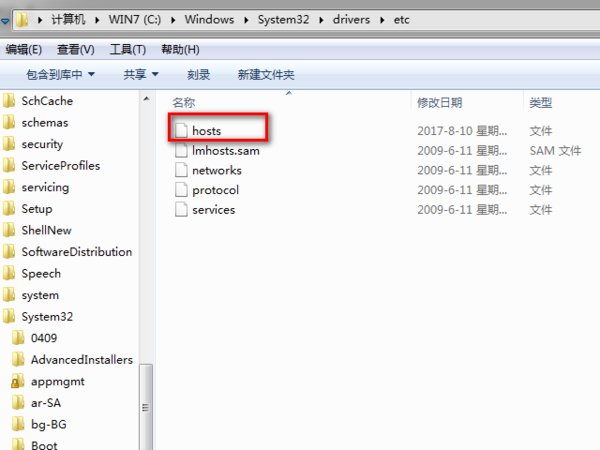
Task: Select the SoftwareDistribution tree folder
Action: click(x=77, y=252)
